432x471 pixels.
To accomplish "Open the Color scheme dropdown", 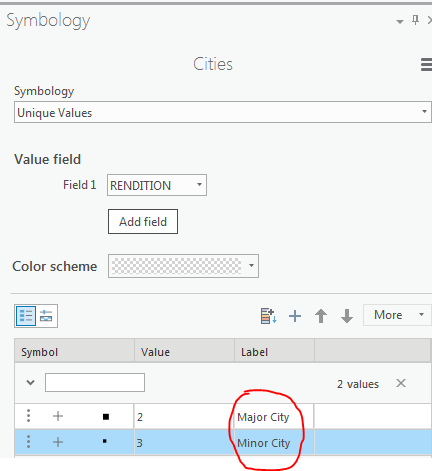I will [x=183, y=266].
